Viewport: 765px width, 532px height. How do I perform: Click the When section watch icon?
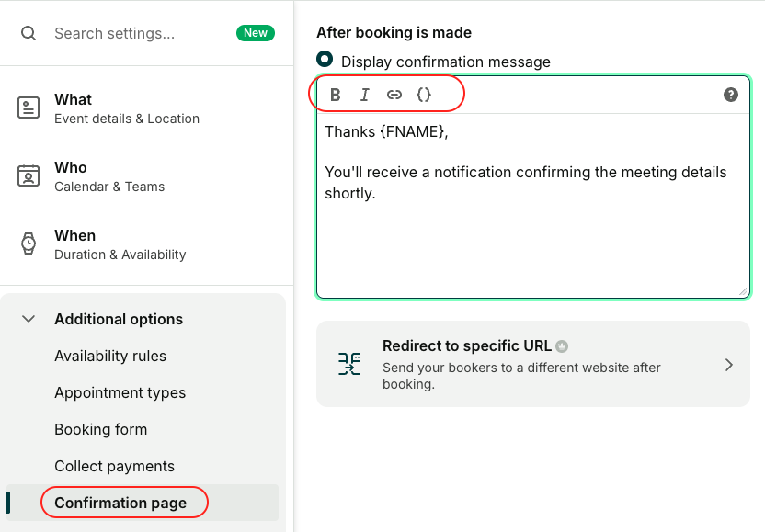pos(29,243)
